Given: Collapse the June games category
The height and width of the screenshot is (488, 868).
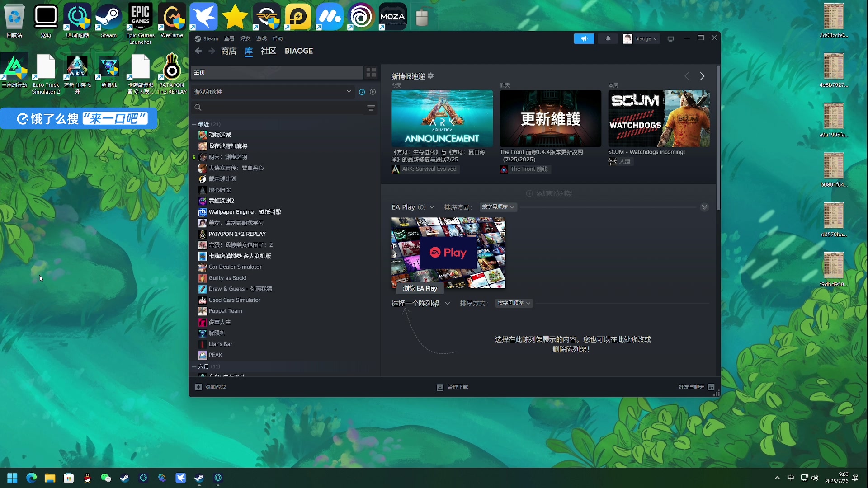Looking at the screenshot, I should 194,366.
